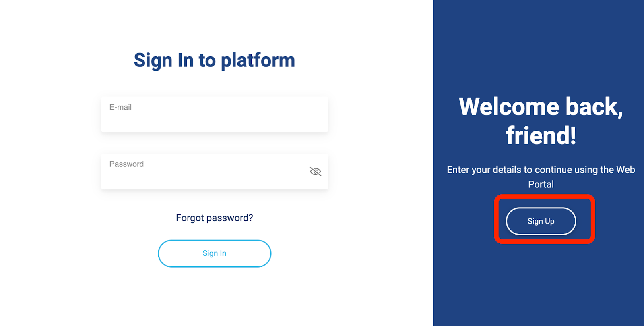Recover account via Forgot password?
The width and height of the screenshot is (644, 326).
tap(215, 218)
